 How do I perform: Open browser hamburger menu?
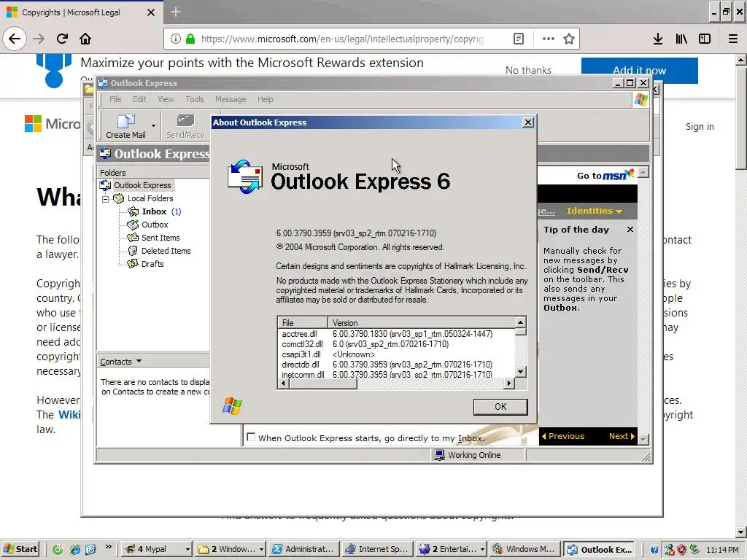[732, 39]
